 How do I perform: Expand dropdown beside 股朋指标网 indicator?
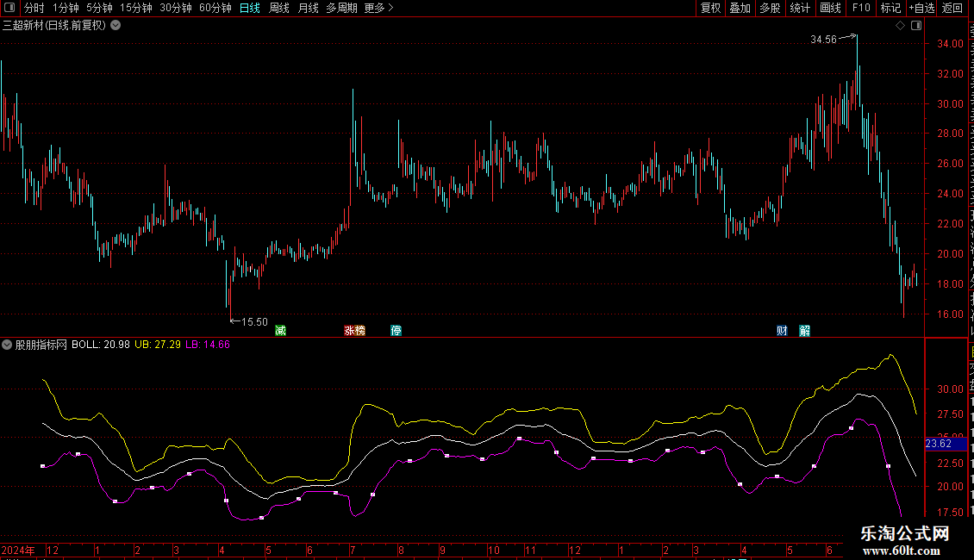click(7, 345)
